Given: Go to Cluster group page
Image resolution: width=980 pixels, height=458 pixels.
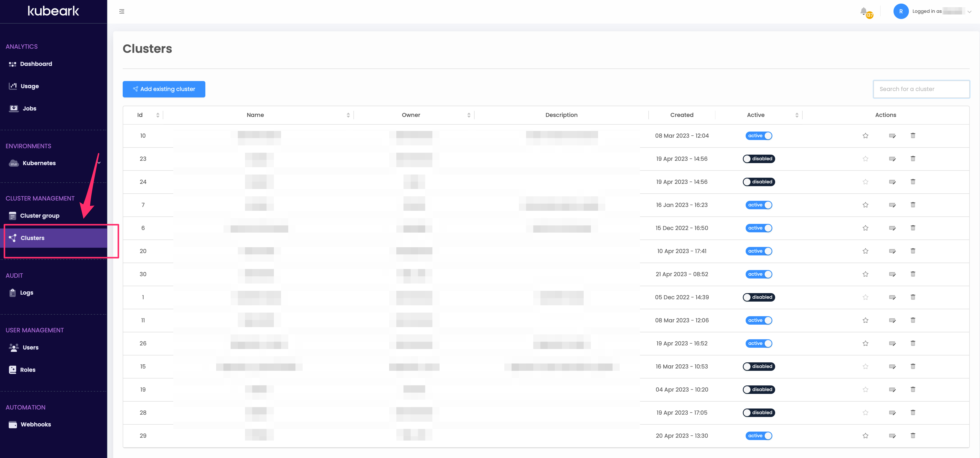Looking at the screenshot, I should click(40, 215).
